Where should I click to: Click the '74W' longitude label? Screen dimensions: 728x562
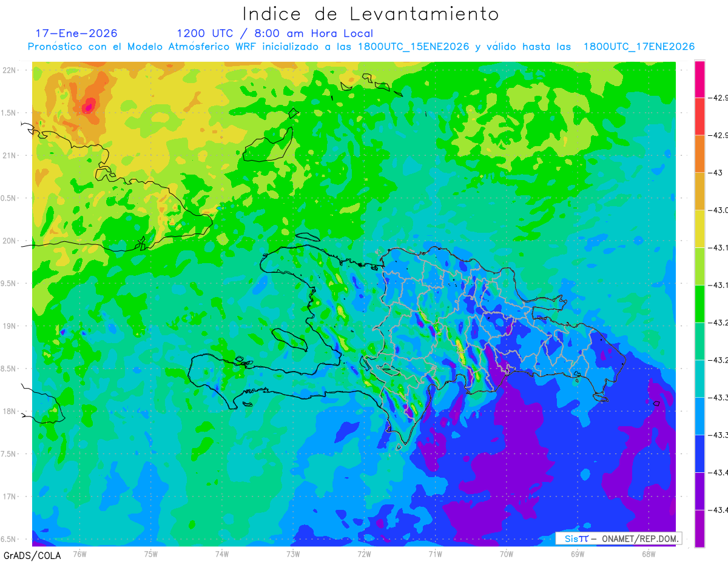(x=222, y=553)
